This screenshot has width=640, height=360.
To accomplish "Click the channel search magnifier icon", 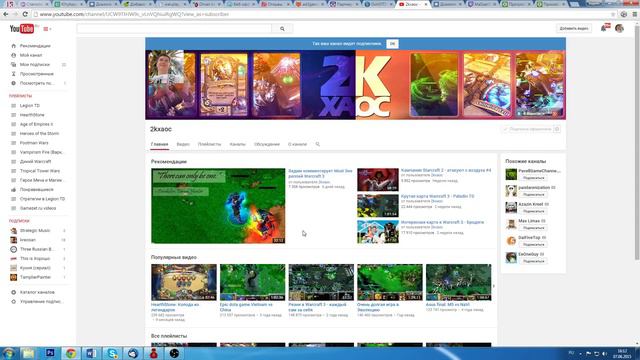I will click(x=318, y=144).
